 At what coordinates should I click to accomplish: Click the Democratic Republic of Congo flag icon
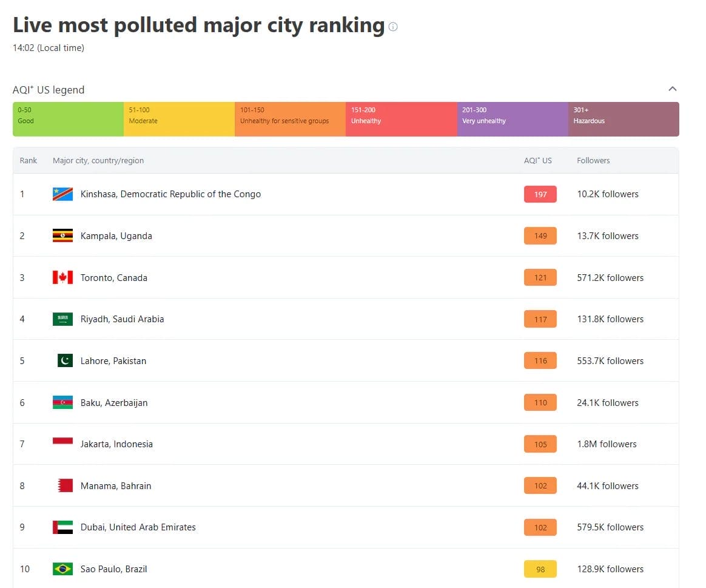(x=62, y=194)
